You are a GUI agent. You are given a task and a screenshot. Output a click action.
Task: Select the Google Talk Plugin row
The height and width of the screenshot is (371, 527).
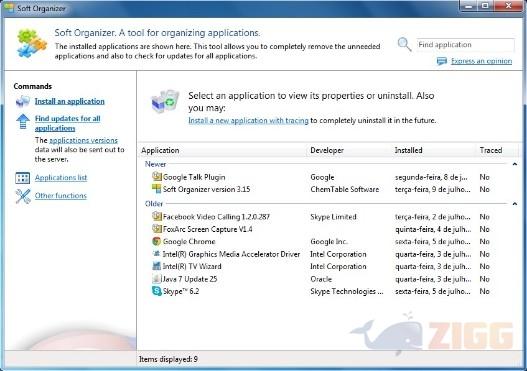tap(329, 177)
